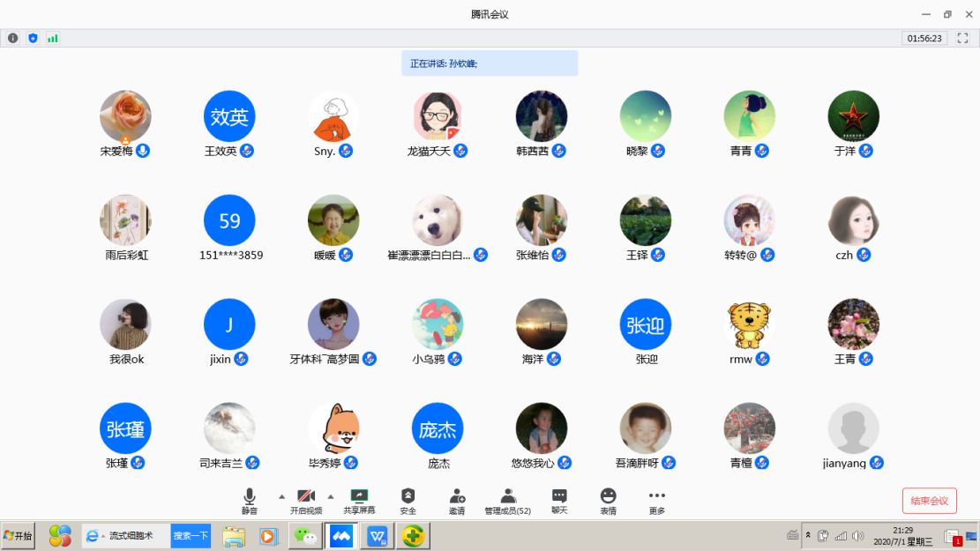Screen dimensions: 980x551
Task: Click the muted mic icon beside 张维怡
Action: [x=558, y=255]
